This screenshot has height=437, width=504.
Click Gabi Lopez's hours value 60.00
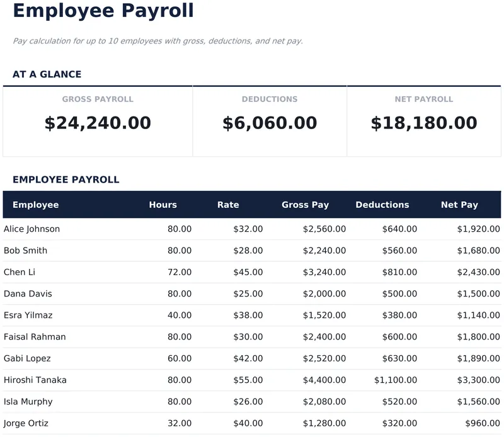coord(180,358)
